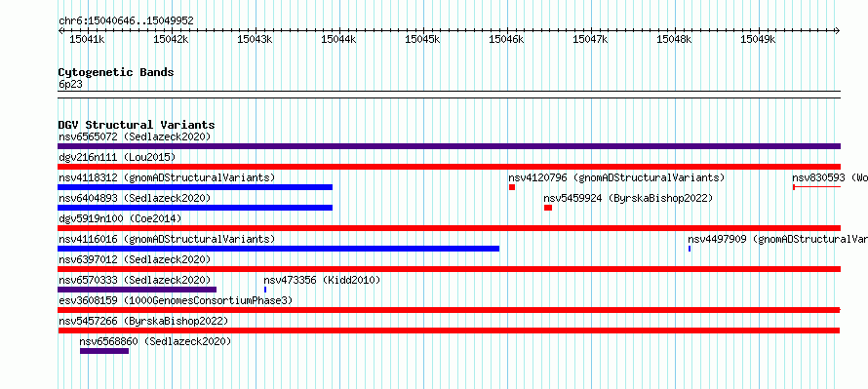Viewport: 868px width, 389px height.
Task: Click the DGV Structural Variants track title
Action: 137,125
